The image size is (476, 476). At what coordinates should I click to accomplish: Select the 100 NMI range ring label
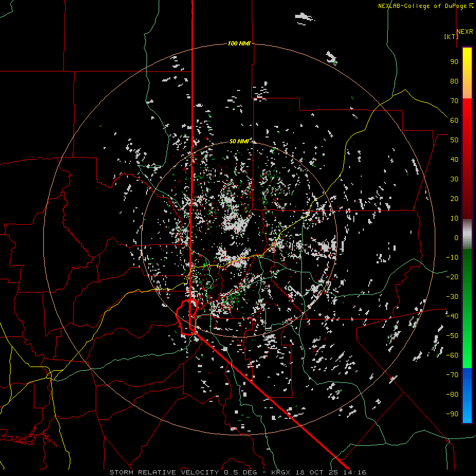pyautogui.click(x=239, y=43)
